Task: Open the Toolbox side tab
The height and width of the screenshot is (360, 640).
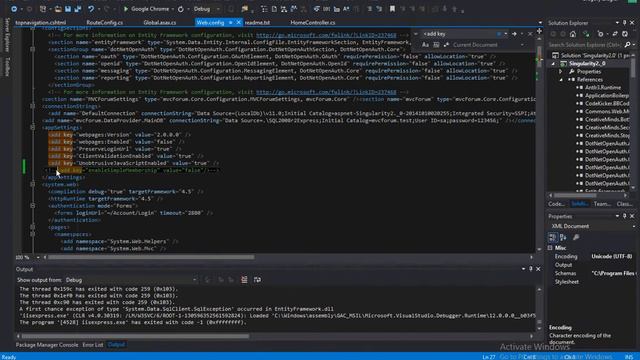Action: pyautogui.click(x=6, y=67)
